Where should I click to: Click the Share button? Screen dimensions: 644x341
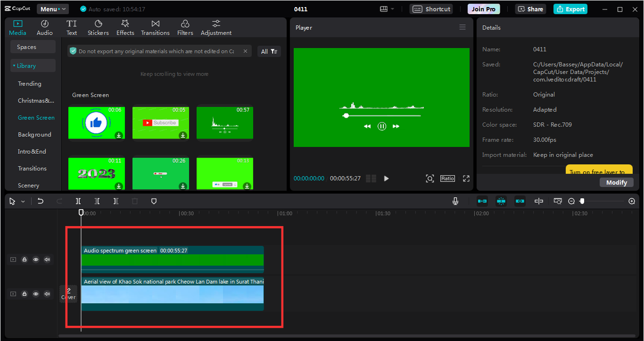tap(531, 9)
